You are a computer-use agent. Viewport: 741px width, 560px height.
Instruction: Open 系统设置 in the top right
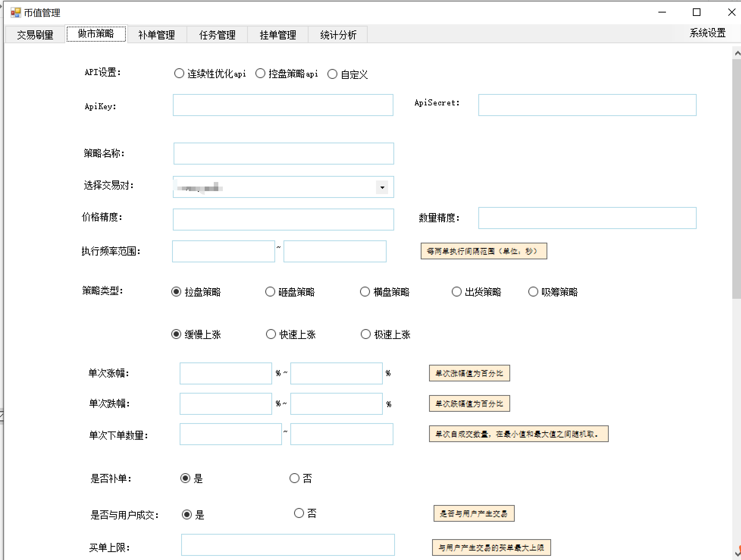[707, 33]
